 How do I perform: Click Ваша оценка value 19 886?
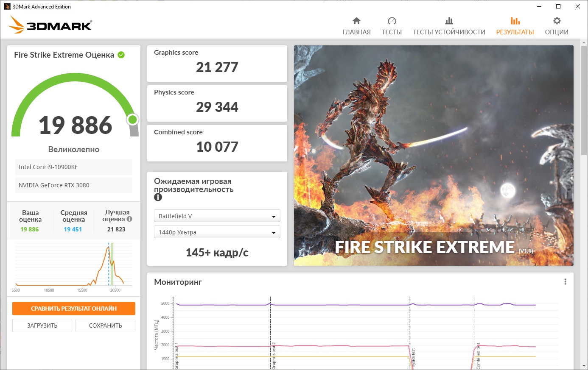click(x=29, y=229)
